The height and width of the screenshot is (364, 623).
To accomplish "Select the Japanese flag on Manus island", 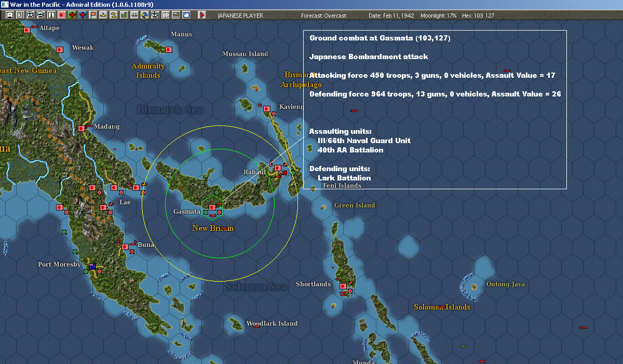I will 169,50.
